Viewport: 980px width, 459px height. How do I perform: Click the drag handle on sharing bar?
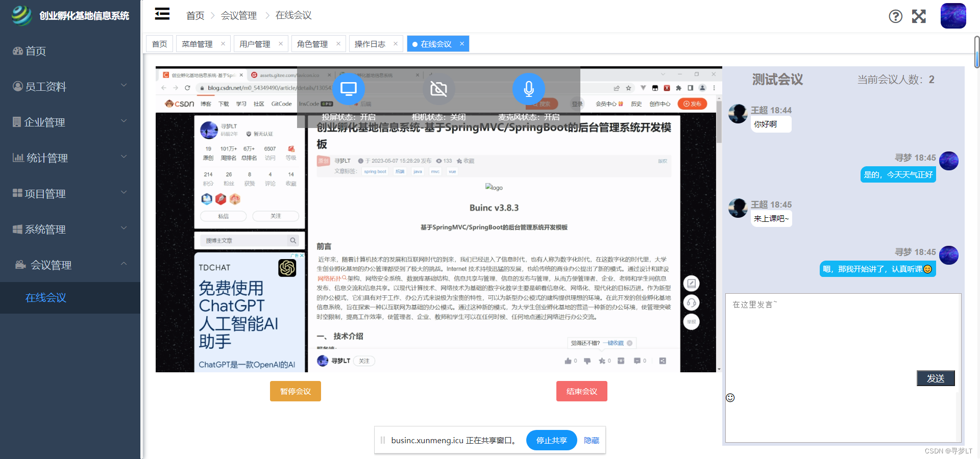pos(383,440)
